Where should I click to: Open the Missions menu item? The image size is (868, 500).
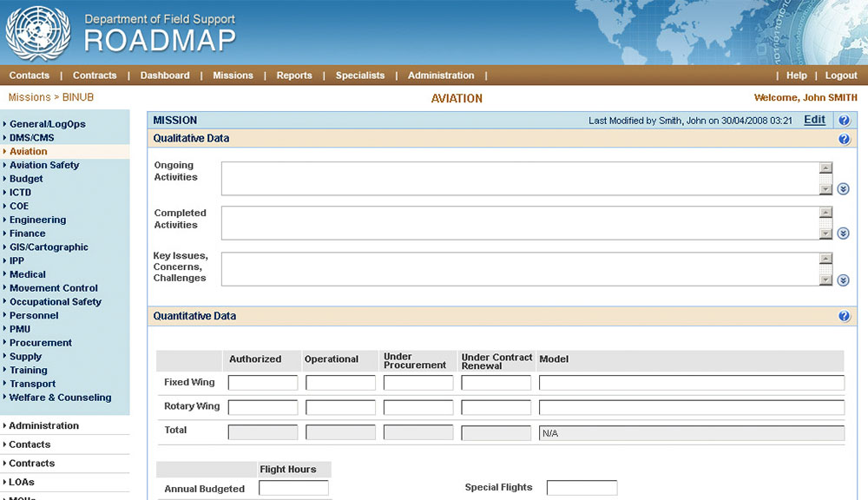click(233, 76)
